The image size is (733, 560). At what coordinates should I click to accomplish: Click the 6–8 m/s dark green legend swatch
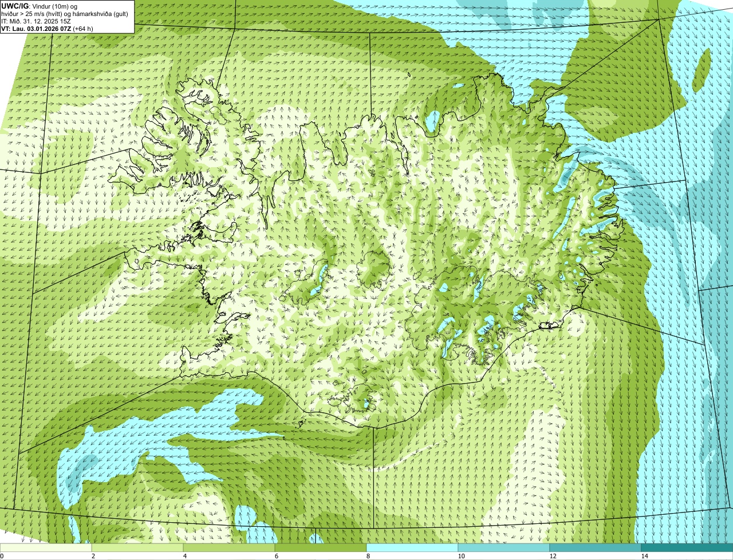(321, 547)
